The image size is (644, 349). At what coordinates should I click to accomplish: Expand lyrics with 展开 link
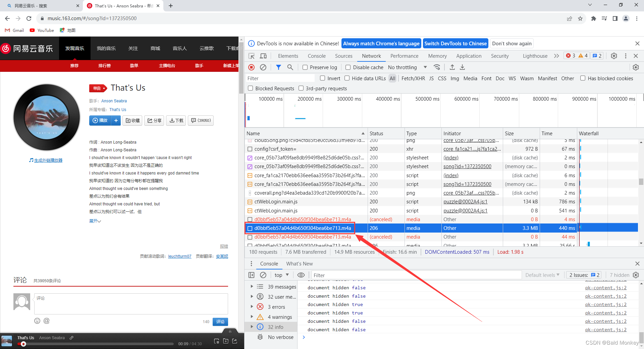click(x=95, y=221)
